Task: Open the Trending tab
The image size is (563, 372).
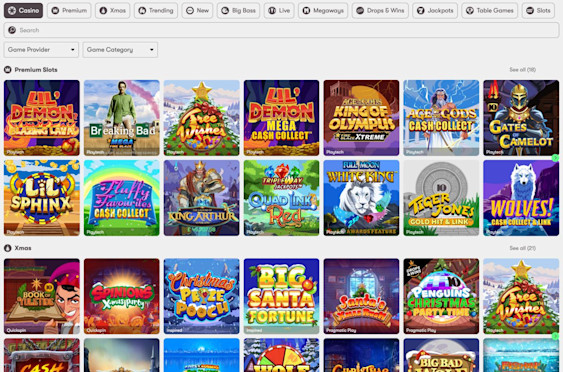Action: [x=156, y=10]
